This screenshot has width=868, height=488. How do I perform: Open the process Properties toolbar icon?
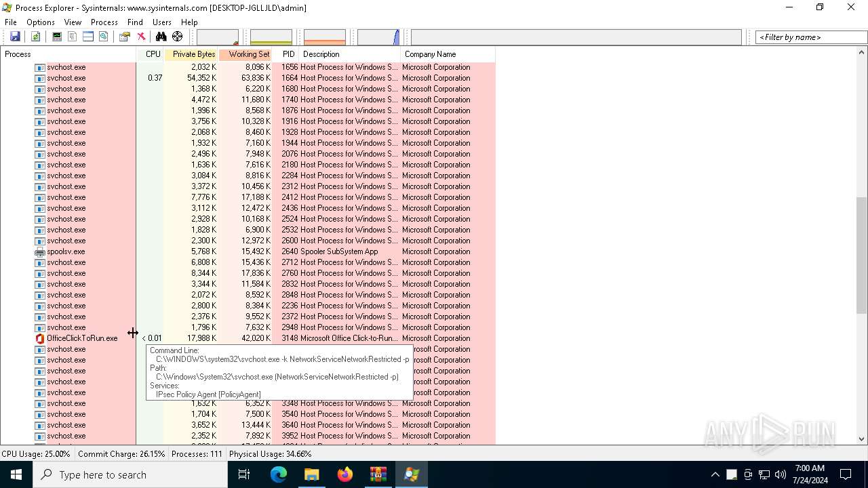point(125,37)
